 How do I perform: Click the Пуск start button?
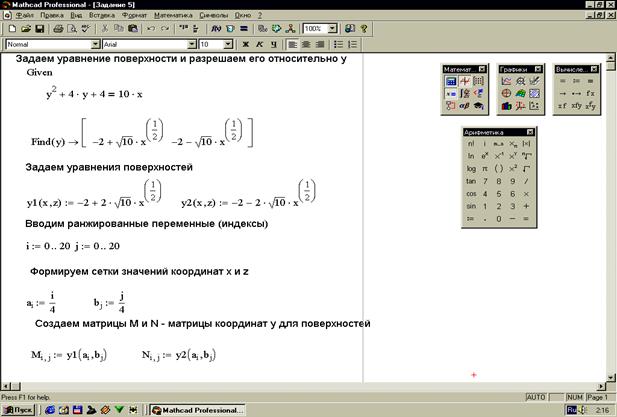(18, 410)
